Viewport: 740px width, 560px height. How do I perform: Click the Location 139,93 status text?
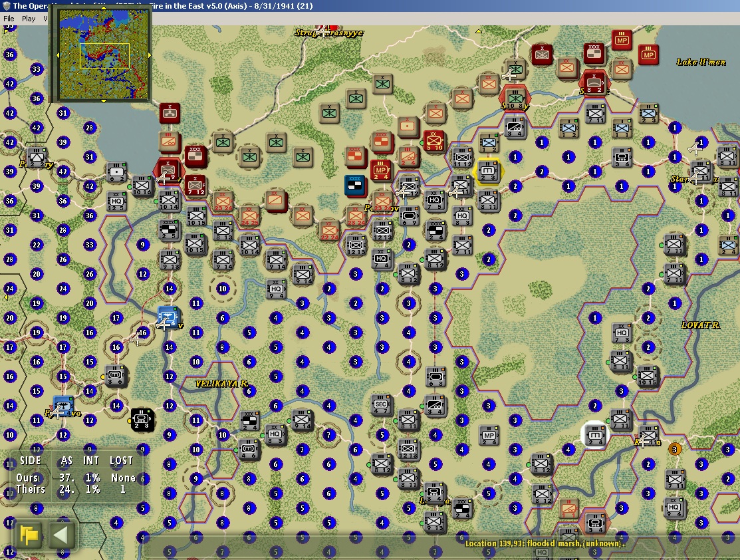click(545, 543)
